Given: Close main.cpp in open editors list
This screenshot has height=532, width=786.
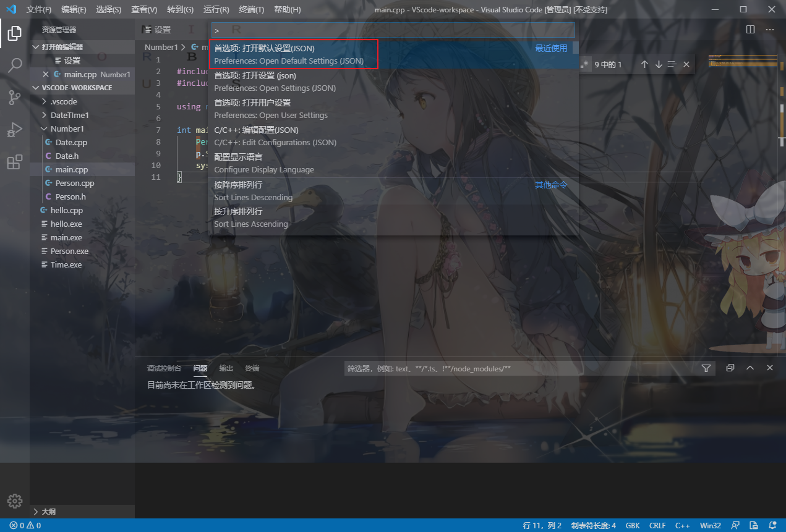Looking at the screenshot, I should coord(45,74).
